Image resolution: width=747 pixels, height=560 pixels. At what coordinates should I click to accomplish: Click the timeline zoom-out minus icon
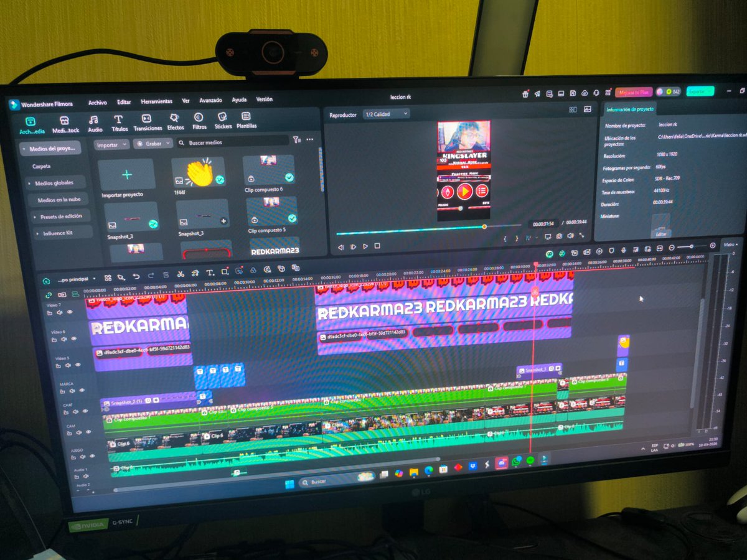672,247
